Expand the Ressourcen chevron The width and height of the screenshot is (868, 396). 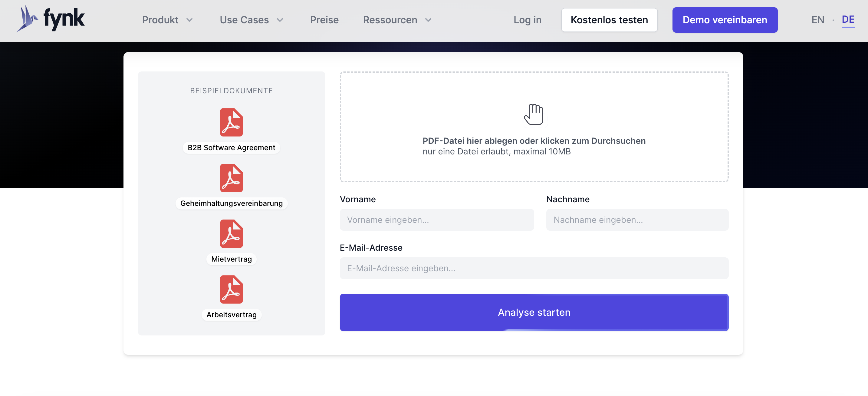point(428,20)
